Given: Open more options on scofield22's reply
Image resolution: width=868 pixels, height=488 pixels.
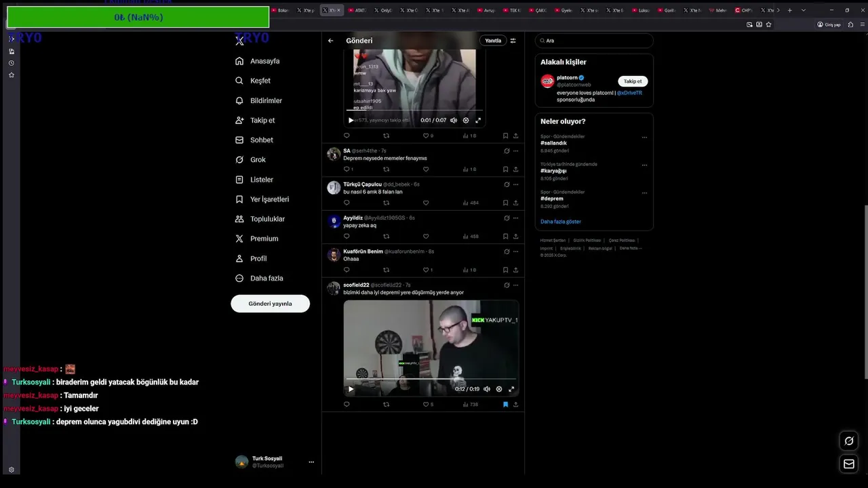Looking at the screenshot, I should [516, 285].
